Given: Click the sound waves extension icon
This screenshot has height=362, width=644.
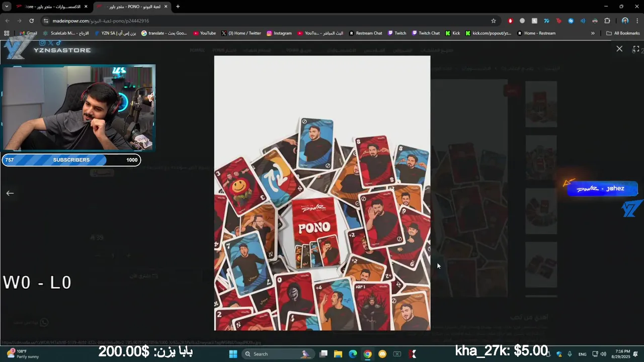Looking at the screenshot, I should pos(583,21).
